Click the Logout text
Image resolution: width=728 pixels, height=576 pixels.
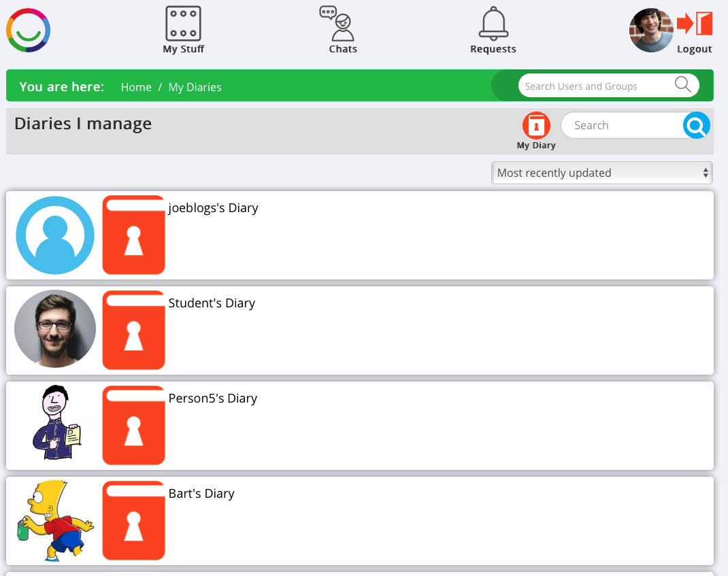(695, 49)
